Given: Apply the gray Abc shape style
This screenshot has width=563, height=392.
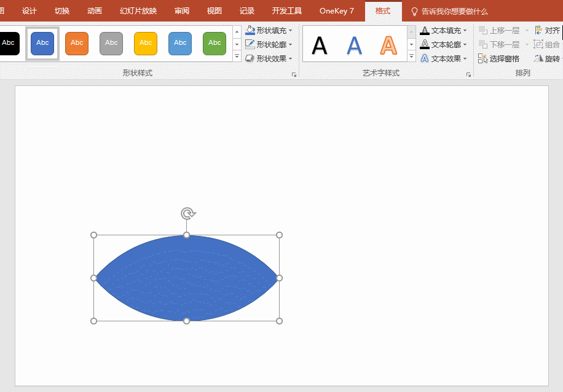Looking at the screenshot, I should [x=111, y=43].
